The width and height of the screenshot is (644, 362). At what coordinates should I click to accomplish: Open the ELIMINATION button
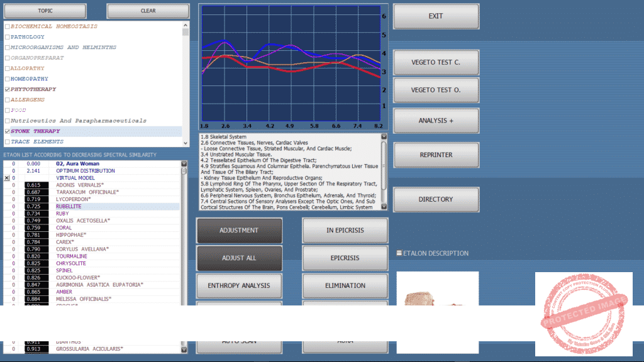(345, 286)
